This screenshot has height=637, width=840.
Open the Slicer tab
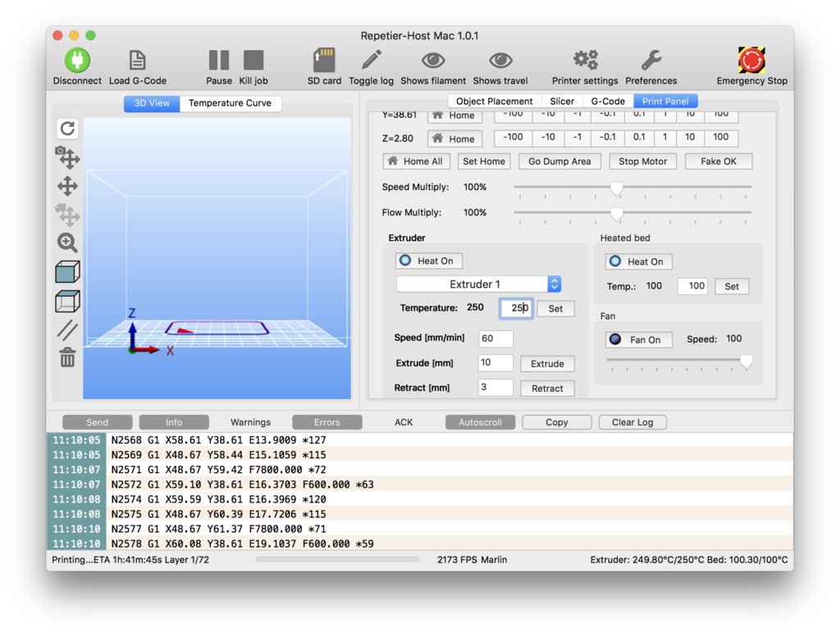coord(562,101)
